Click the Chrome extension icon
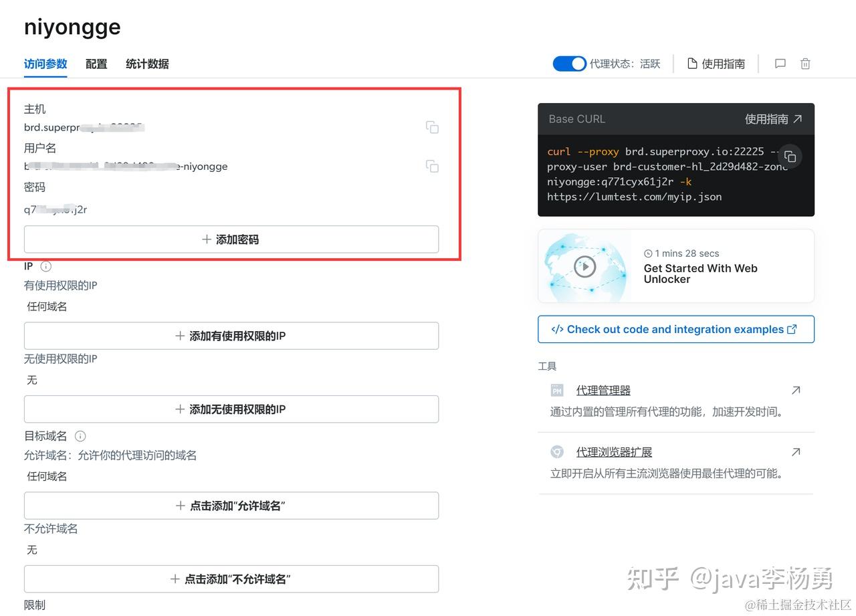The width and height of the screenshot is (856, 616). click(x=556, y=452)
